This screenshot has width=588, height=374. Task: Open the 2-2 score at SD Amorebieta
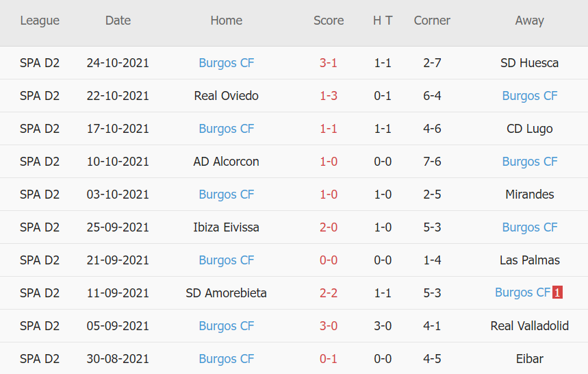click(329, 293)
